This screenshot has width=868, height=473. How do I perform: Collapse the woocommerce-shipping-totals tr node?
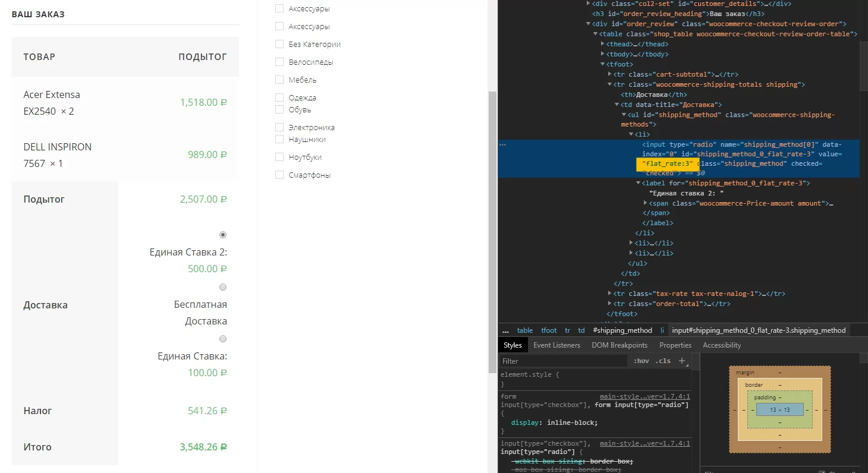(x=610, y=84)
